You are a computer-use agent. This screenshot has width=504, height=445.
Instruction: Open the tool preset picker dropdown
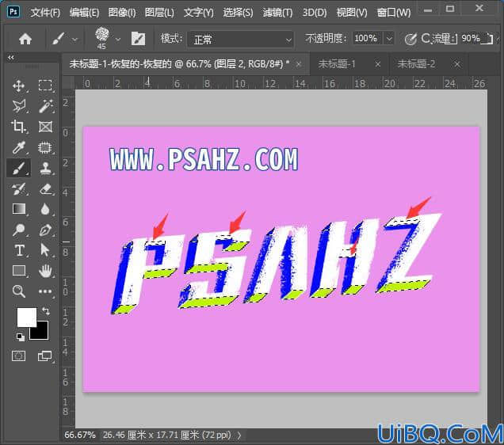click(74, 40)
